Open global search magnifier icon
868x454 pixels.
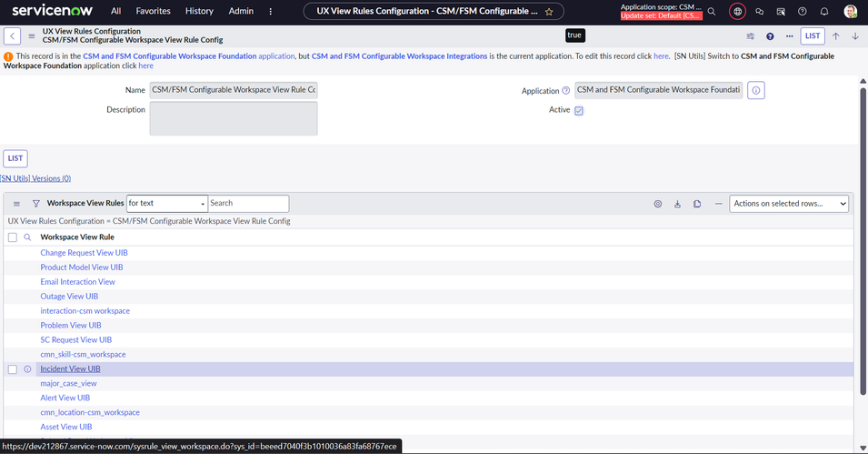712,11
